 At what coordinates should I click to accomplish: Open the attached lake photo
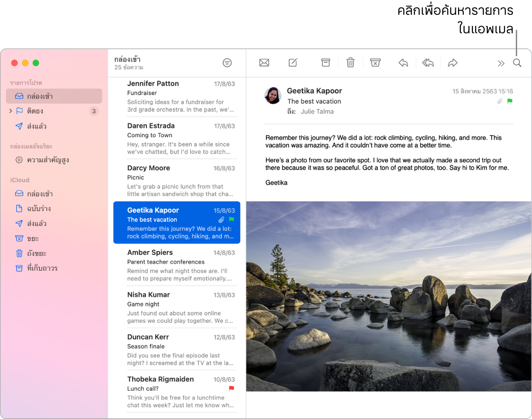pyautogui.click(x=389, y=297)
